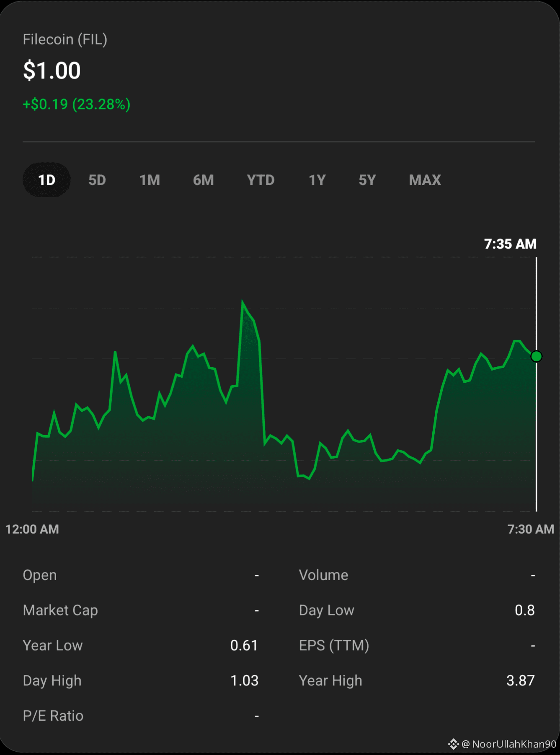Click the chart's highest price spike
Image resolution: width=560 pixels, height=755 pixels.
coord(243,302)
